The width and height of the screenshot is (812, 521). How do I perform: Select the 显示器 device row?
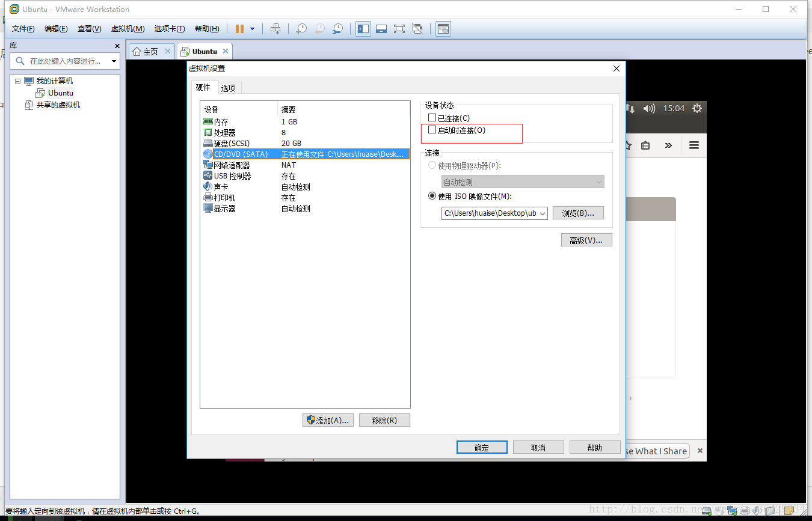pyautogui.click(x=305, y=209)
